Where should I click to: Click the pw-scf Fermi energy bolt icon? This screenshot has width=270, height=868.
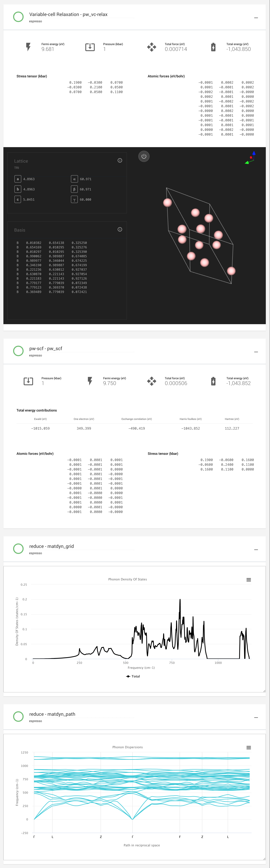(90, 381)
